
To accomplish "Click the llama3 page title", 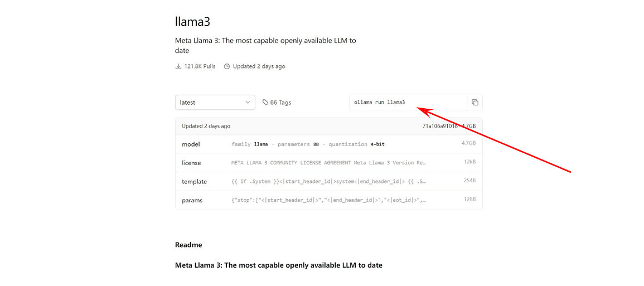I will pos(192,22).
